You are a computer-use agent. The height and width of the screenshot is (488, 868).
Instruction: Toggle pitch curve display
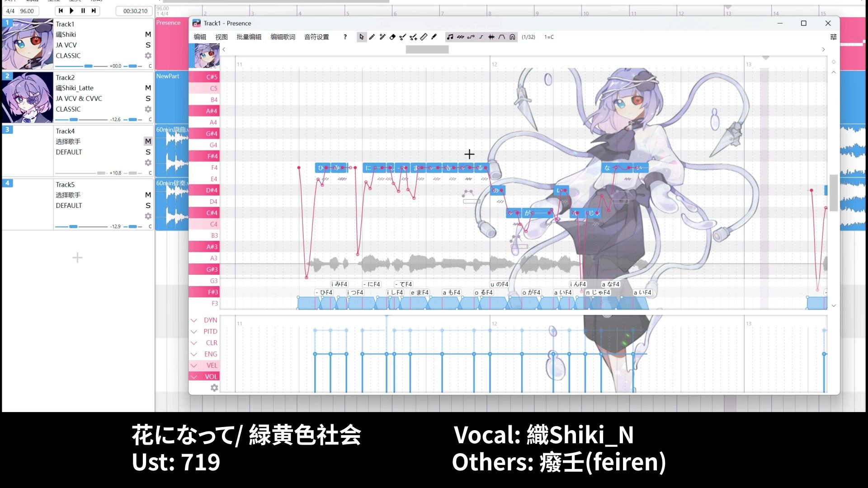[x=471, y=37]
